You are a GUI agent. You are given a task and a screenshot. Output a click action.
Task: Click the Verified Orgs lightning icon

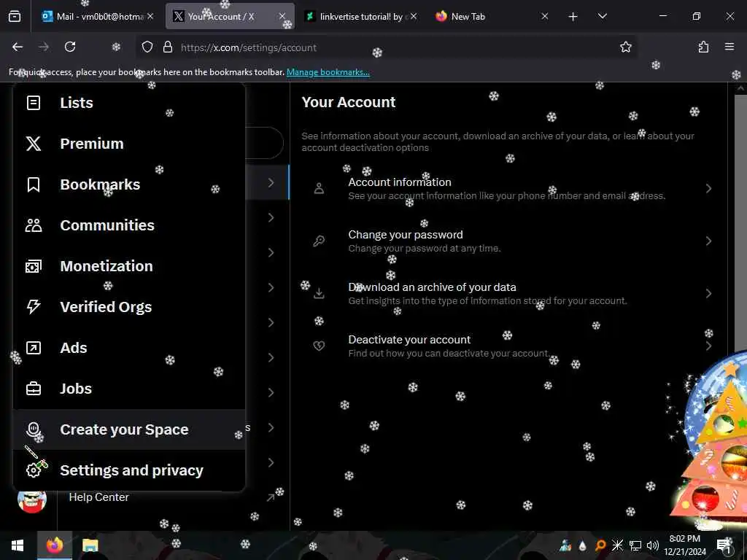point(34,307)
